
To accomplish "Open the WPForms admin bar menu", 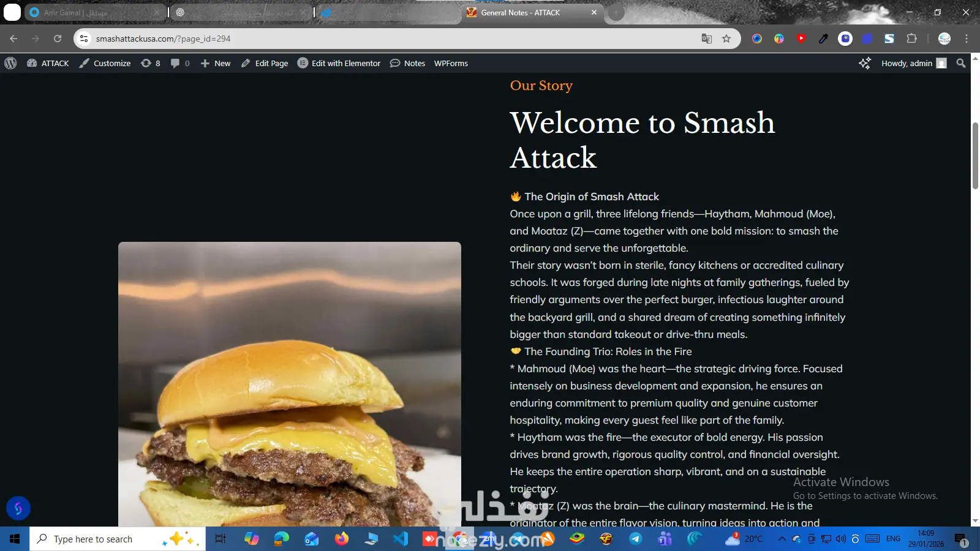I will point(451,63).
